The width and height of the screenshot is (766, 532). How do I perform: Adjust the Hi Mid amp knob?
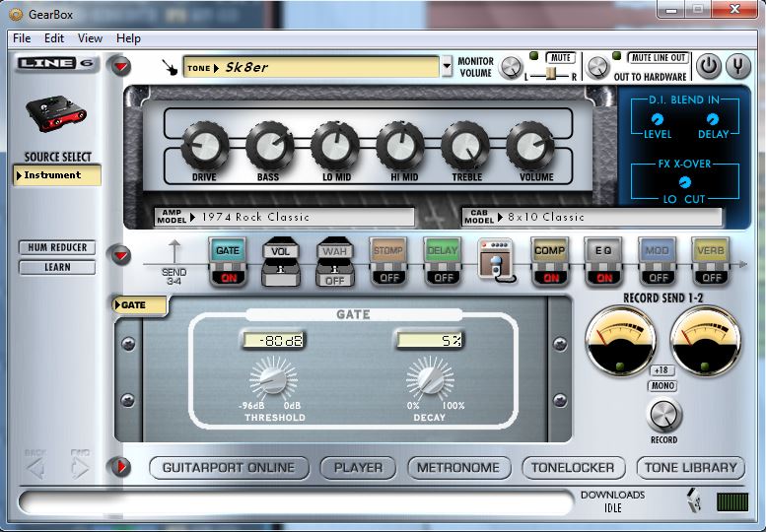pos(400,146)
